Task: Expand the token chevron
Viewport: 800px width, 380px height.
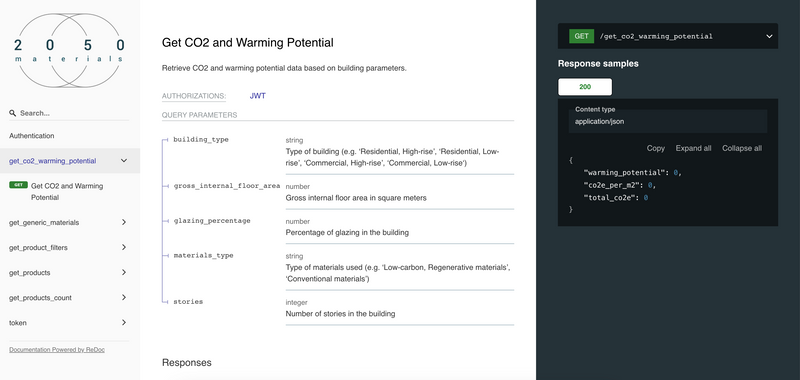Action: [x=123, y=322]
